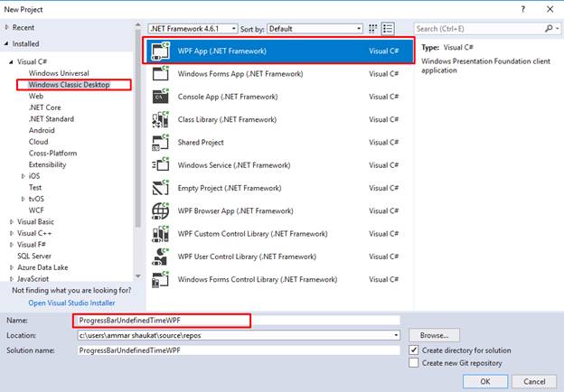Select the Test category

coord(35,188)
